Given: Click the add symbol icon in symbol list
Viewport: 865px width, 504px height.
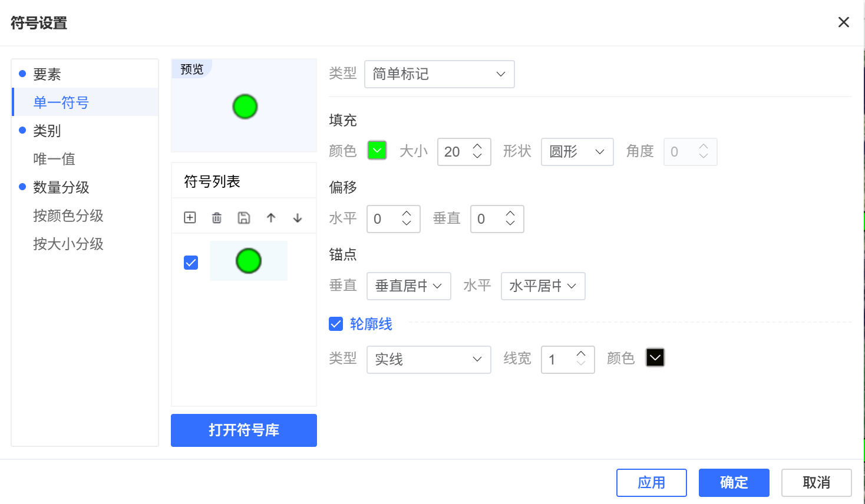Looking at the screenshot, I should pyautogui.click(x=190, y=218).
